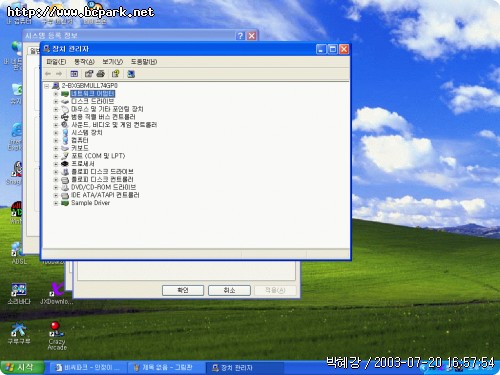Open the 소리바다 desktop shortcut icon
This screenshot has height=375, width=500.
click(19, 289)
